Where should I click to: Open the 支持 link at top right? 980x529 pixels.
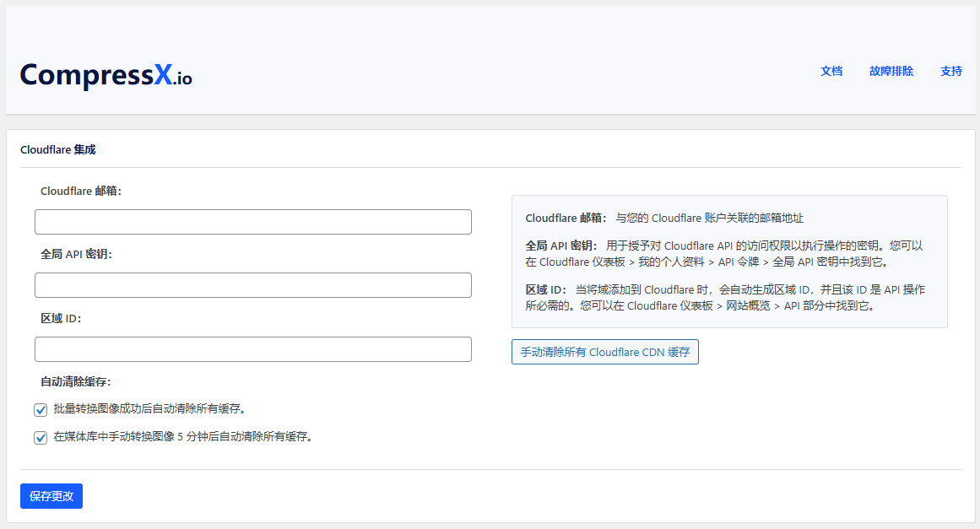[951, 72]
